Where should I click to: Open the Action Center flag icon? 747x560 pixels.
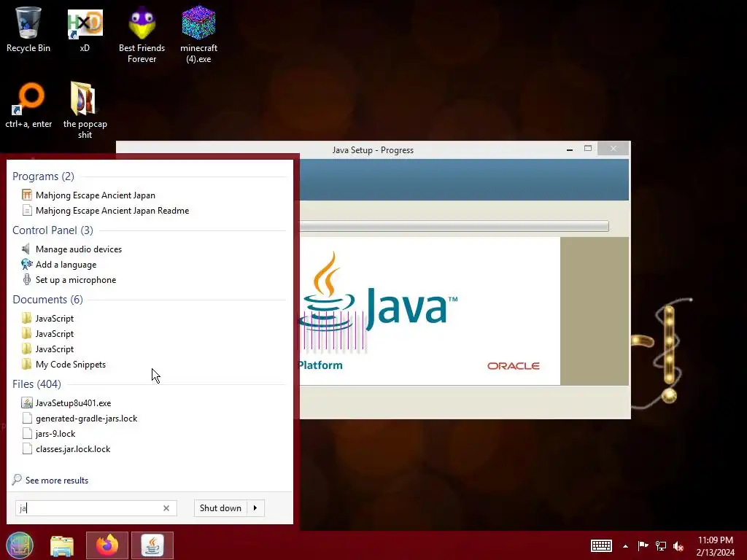point(643,545)
